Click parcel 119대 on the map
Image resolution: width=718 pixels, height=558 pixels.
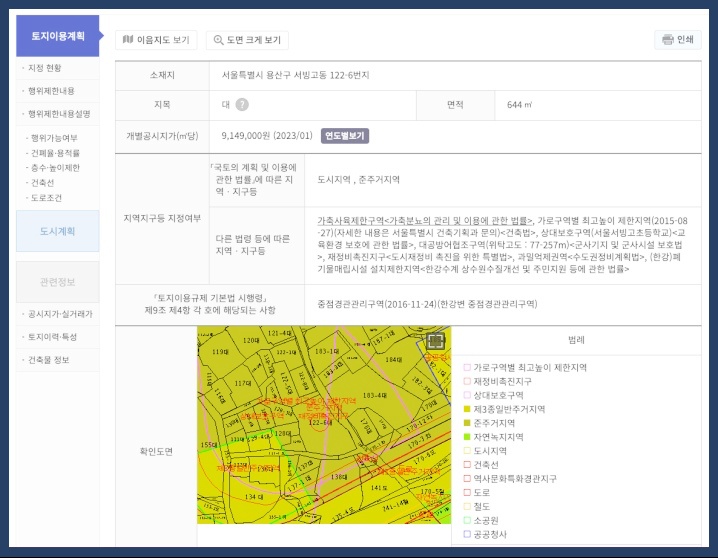(x=220, y=352)
